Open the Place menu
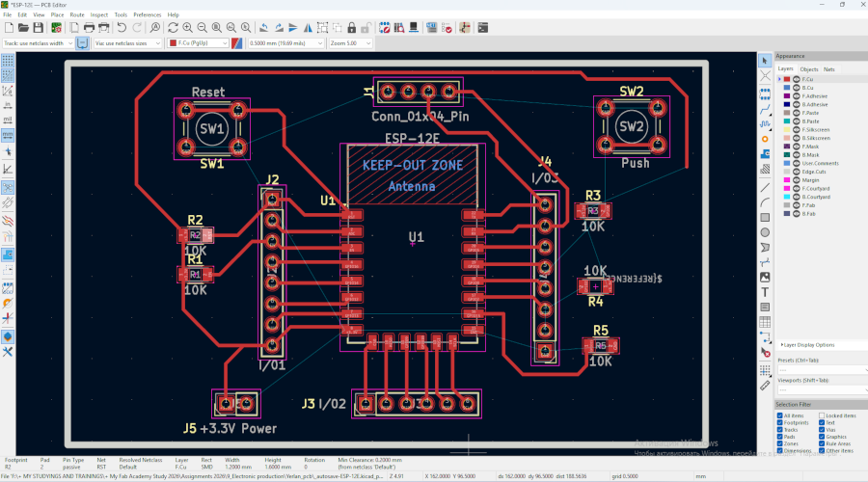This screenshot has height=482, width=868. [x=57, y=14]
